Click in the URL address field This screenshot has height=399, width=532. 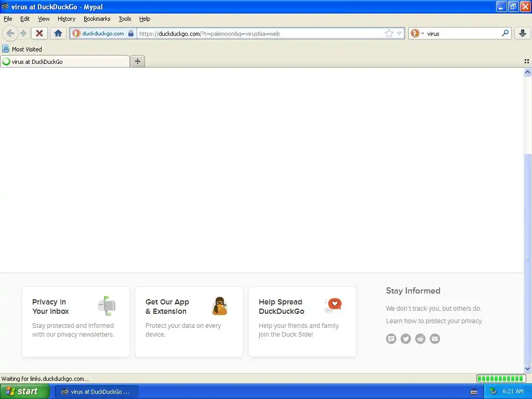261,33
